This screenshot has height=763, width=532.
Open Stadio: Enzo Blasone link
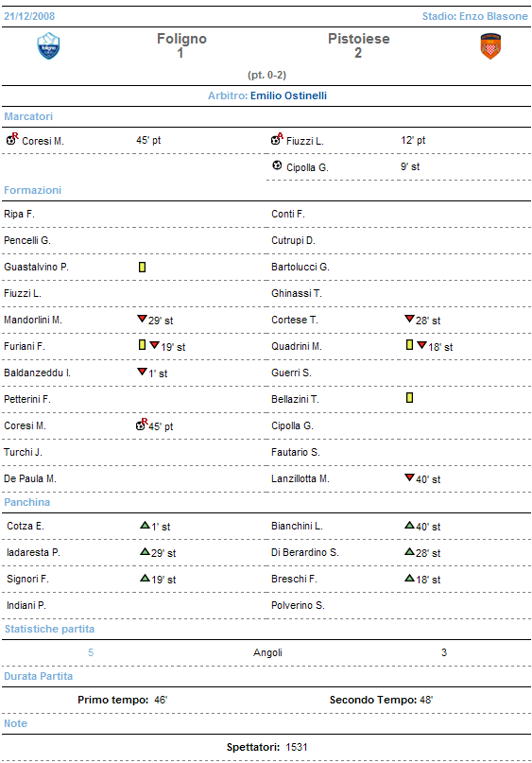tap(474, 16)
